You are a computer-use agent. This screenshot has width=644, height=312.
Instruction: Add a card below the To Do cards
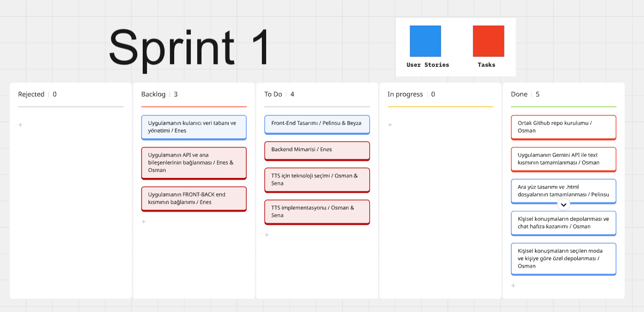[x=267, y=235]
